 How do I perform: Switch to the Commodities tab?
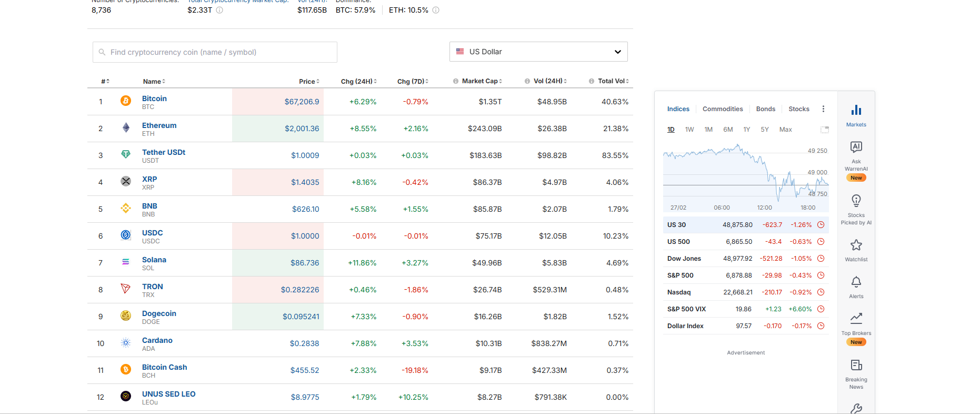click(x=722, y=109)
